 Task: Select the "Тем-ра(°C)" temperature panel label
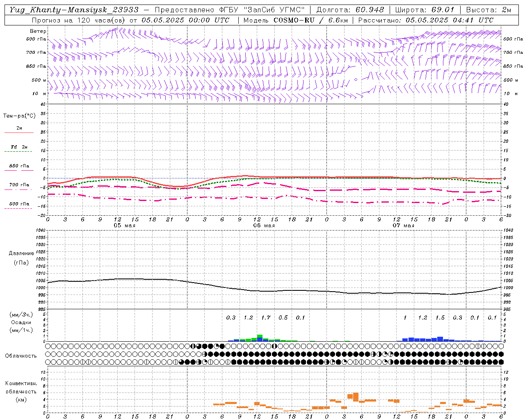pyautogui.click(x=19, y=116)
